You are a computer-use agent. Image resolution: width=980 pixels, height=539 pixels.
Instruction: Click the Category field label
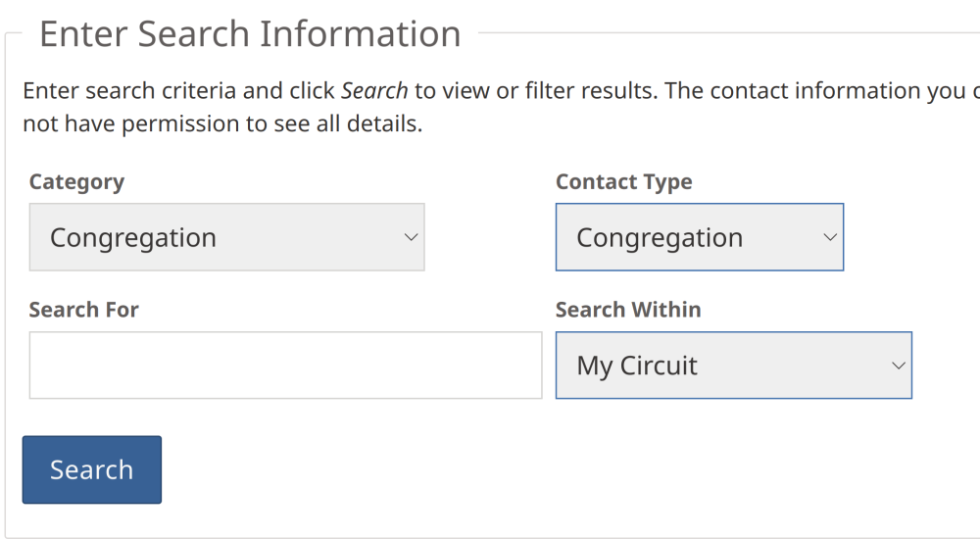pyautogui.click(x=76, y=182)
